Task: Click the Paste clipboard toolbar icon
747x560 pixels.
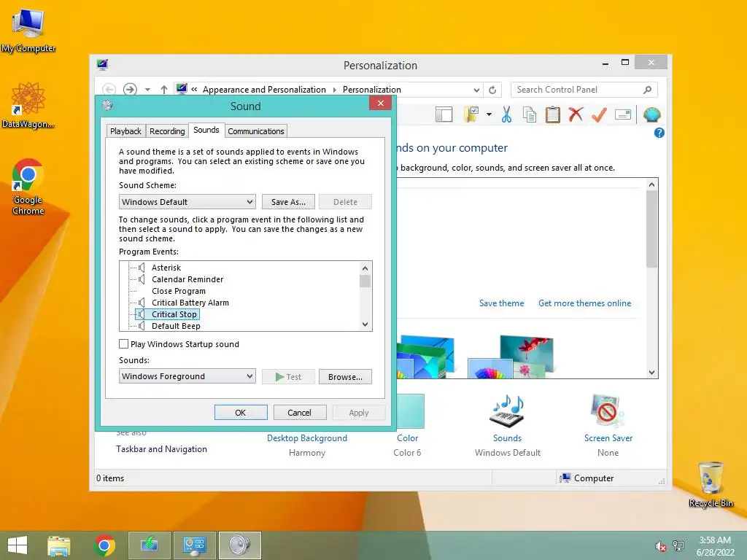Action: click(553, 114)
